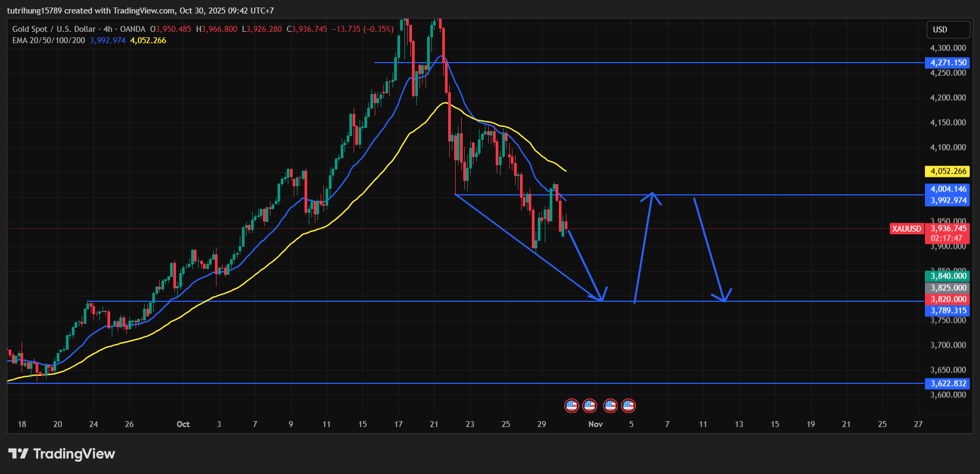Click the Oct label on time axis

pyautogui.click(x=183, y=424)
